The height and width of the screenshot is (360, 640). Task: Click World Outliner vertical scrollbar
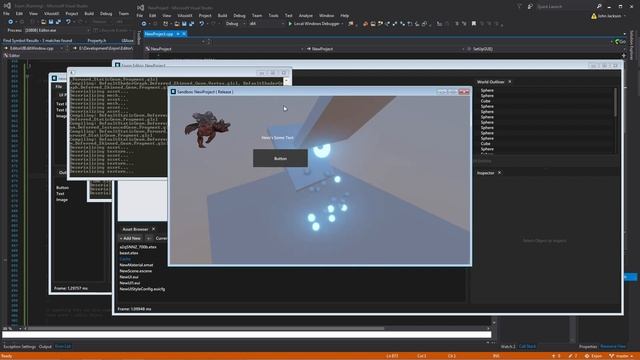616,102
